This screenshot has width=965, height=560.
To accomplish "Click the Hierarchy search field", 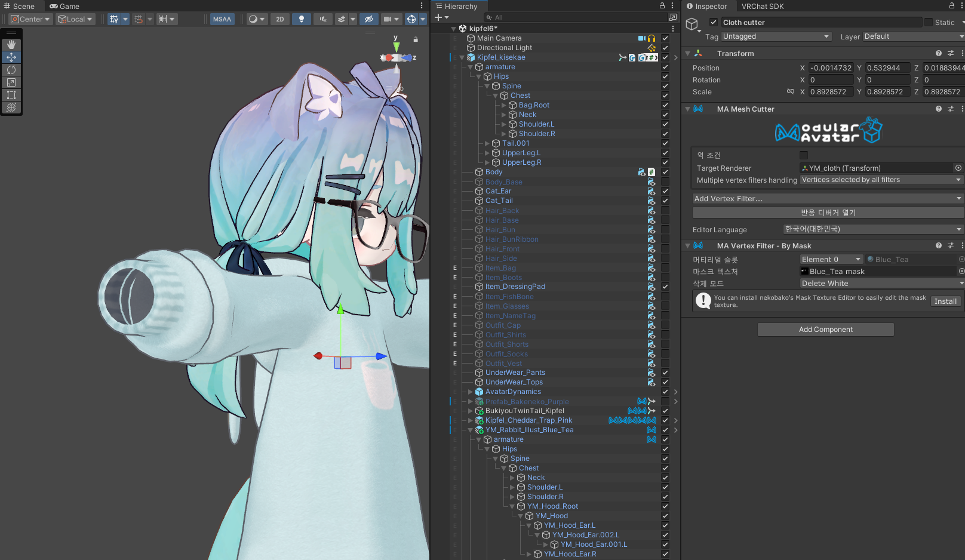I will [576, 17].
